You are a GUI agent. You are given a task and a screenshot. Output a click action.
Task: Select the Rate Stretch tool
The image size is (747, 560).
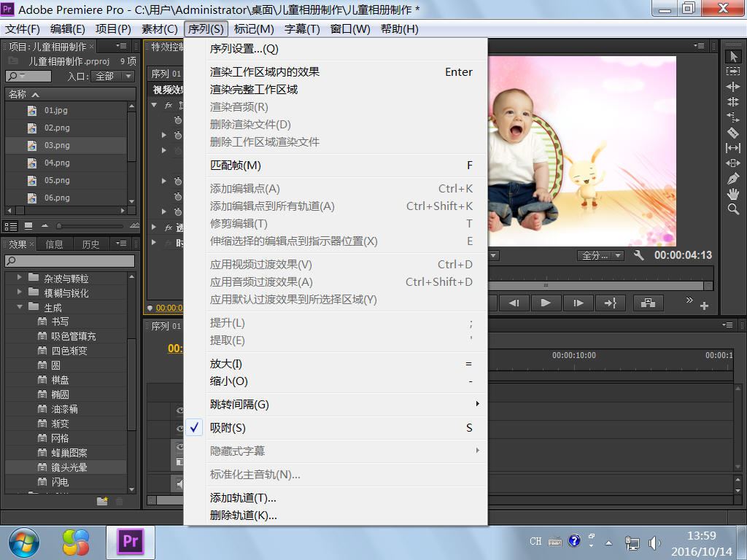[732, 117]
